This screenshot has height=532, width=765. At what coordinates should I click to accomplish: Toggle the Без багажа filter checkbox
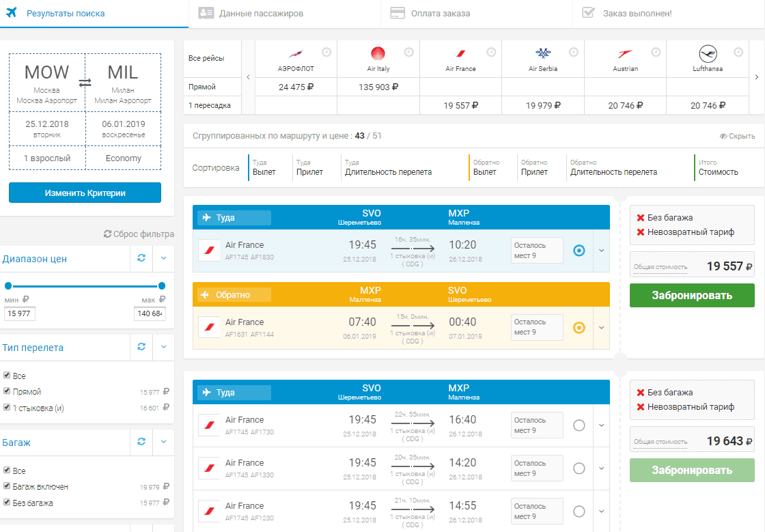pyautogui.click(x=7, y=502)
